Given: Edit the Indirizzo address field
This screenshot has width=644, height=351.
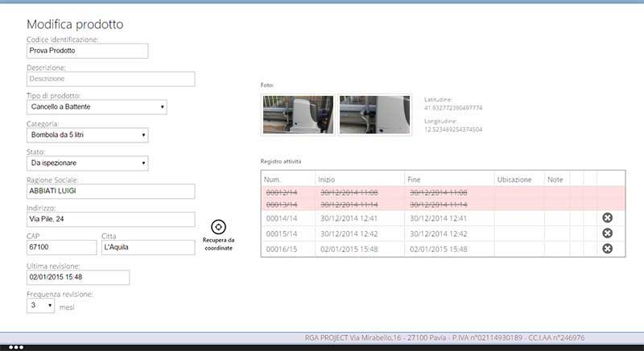Looking at the screenshot, I should pyautogui.click(x=111, y=219).
